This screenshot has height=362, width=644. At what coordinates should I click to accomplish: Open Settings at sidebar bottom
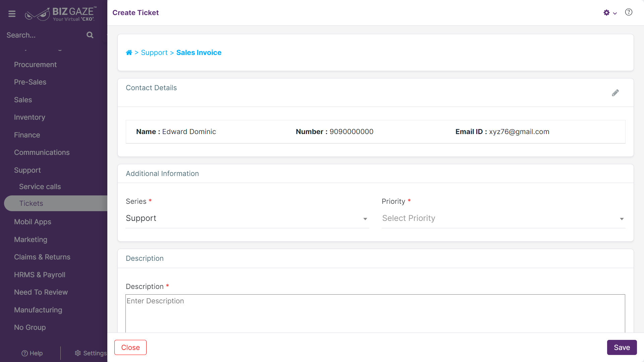point(91,353)
